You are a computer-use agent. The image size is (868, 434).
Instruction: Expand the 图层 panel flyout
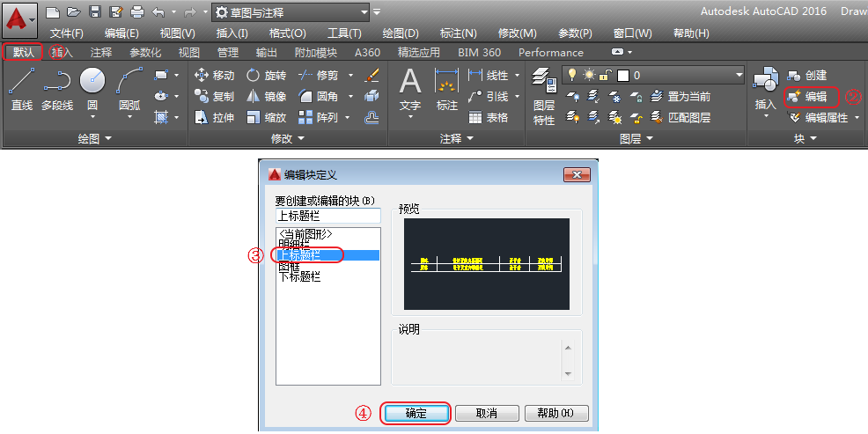click(636, 139)
